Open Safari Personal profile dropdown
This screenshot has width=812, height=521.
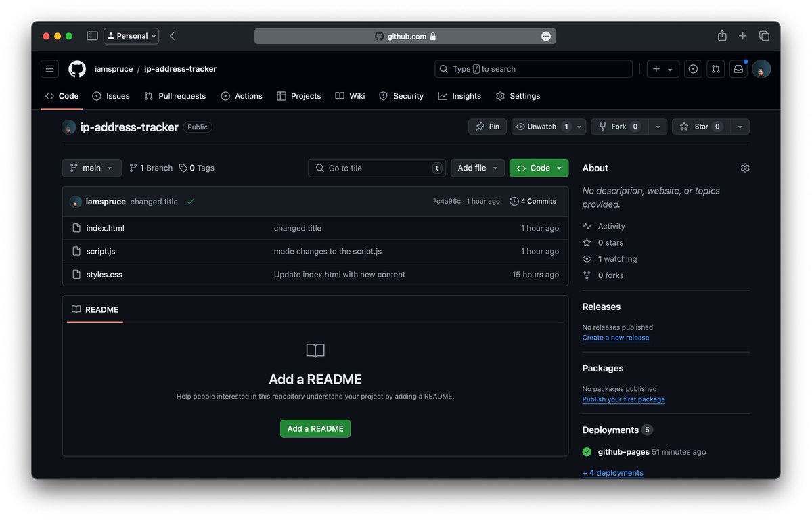131,36
